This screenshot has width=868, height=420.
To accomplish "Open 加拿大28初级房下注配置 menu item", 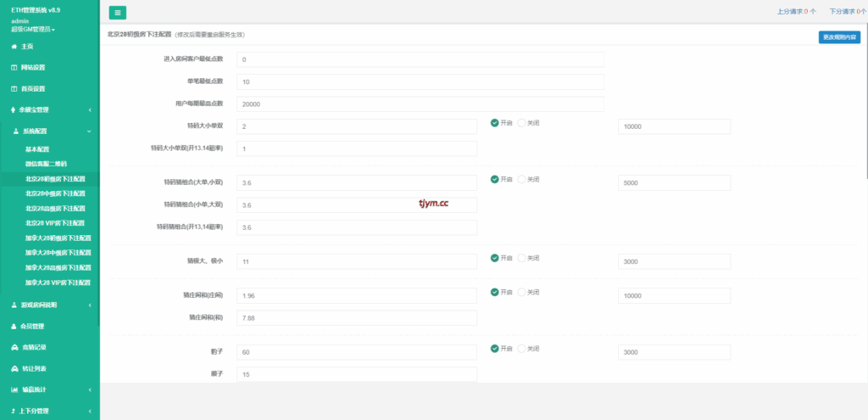I will pyautogui.click(x=58, y=238).
